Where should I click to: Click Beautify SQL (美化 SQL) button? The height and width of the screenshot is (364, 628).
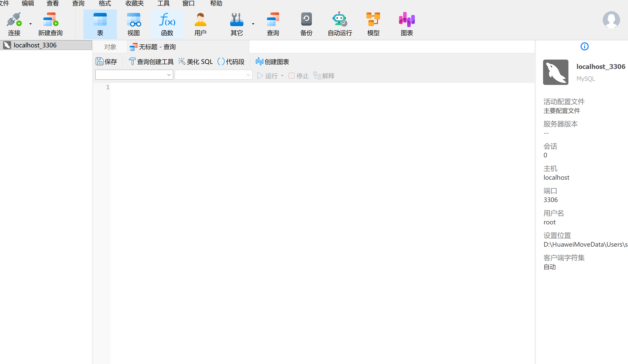point(195,62)
